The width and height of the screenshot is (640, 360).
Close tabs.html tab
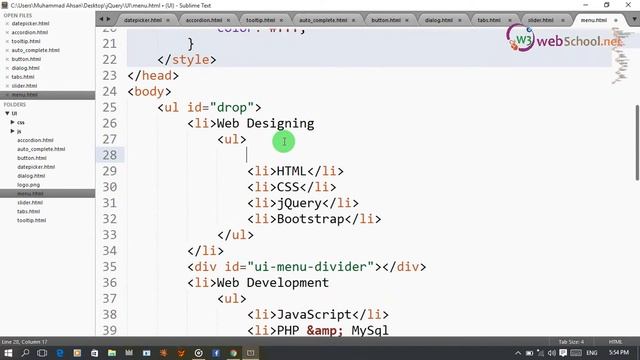[x=509, y=20]
